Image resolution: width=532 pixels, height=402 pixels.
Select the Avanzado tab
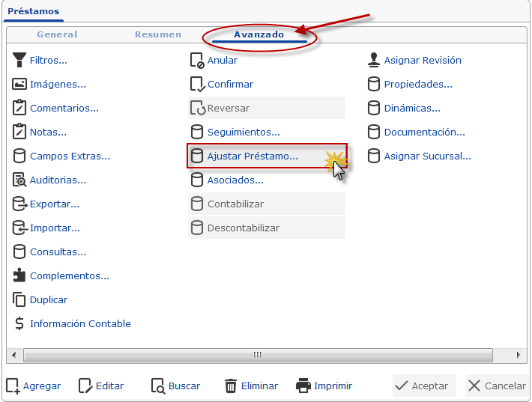point(259,34)
